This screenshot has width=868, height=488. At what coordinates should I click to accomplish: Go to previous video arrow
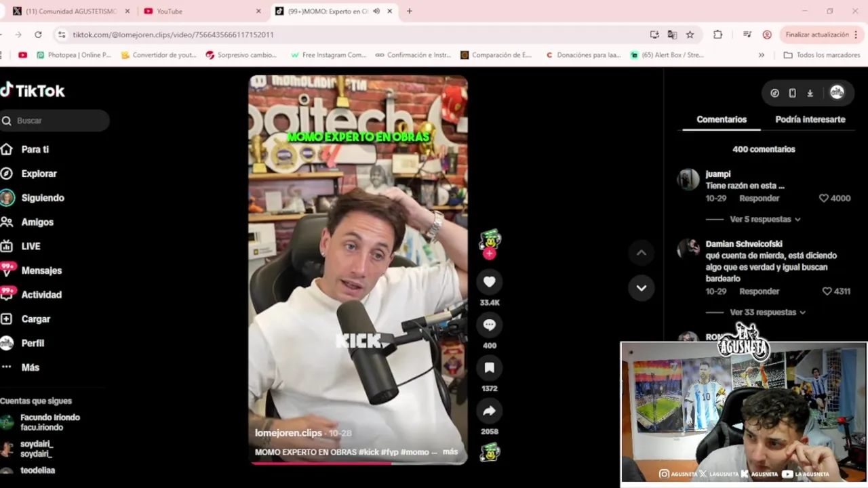point(641,253)
